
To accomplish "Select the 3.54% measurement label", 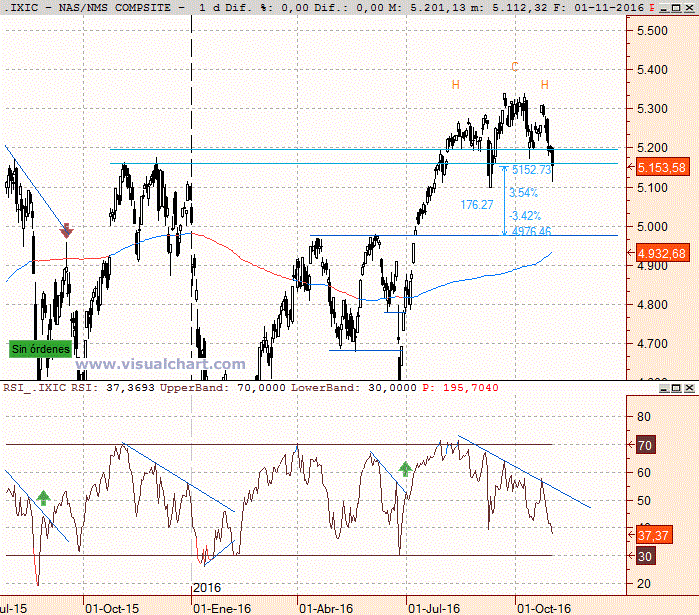I will coord(523,193).
